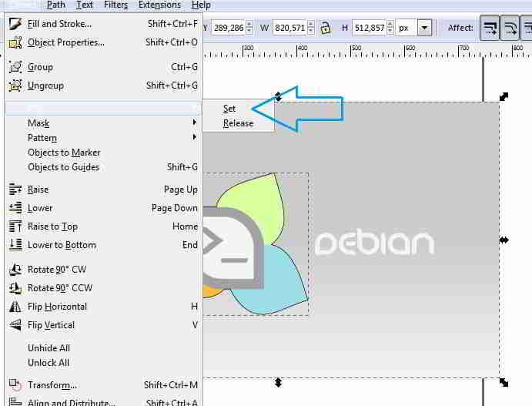Open the px units dropdown

click(x=424, y=28)
